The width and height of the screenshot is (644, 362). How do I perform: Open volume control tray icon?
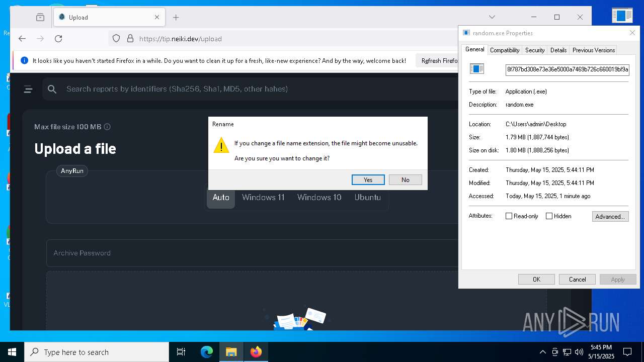(579, 352)
